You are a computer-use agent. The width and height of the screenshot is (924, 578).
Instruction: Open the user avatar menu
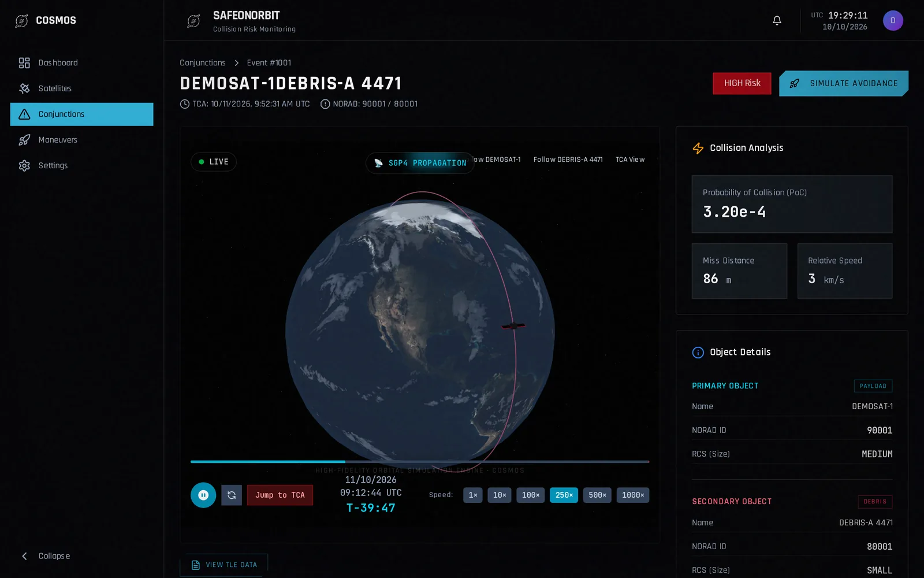click(893, 21)
